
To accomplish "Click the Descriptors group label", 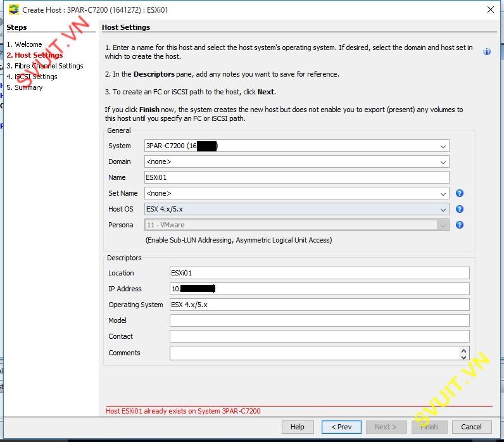I will (124, 258).
